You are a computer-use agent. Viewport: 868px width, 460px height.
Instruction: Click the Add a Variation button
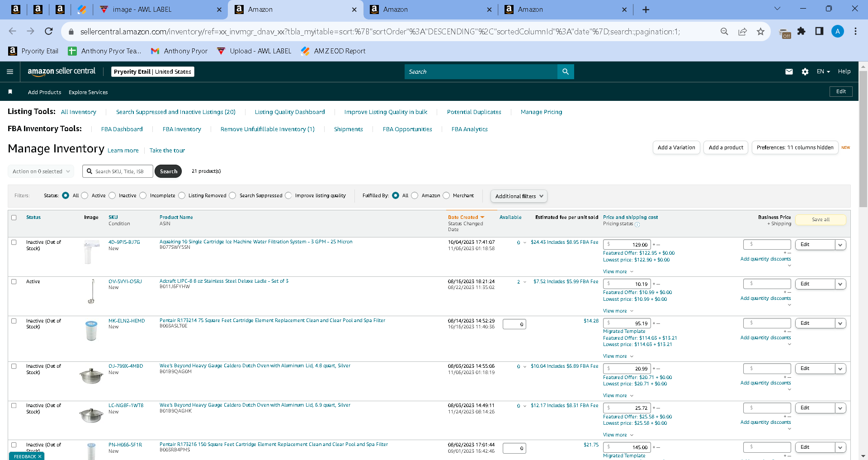(x=676, y=147)
